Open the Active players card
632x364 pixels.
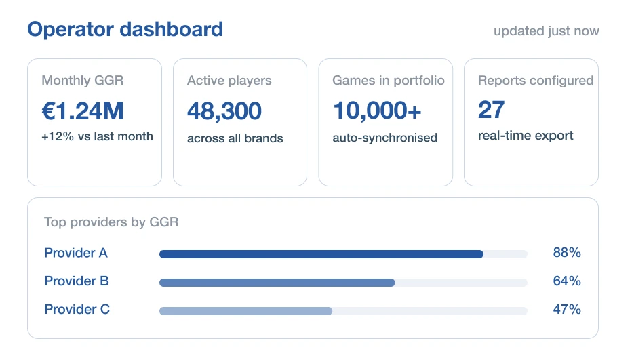point(240,122)
